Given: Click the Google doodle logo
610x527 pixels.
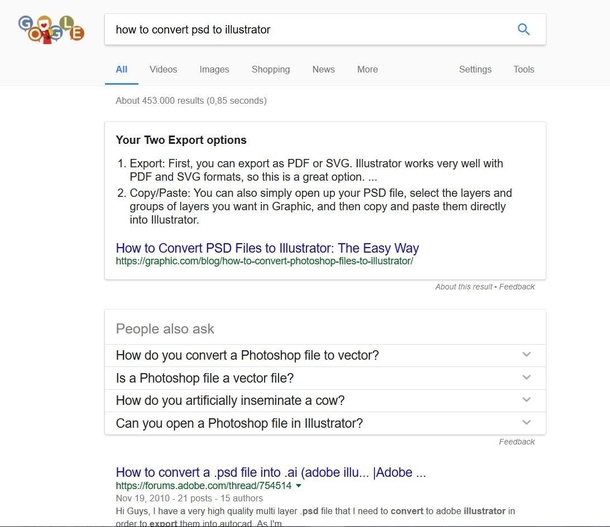Looking at the screenshot, I should [51, 30].
